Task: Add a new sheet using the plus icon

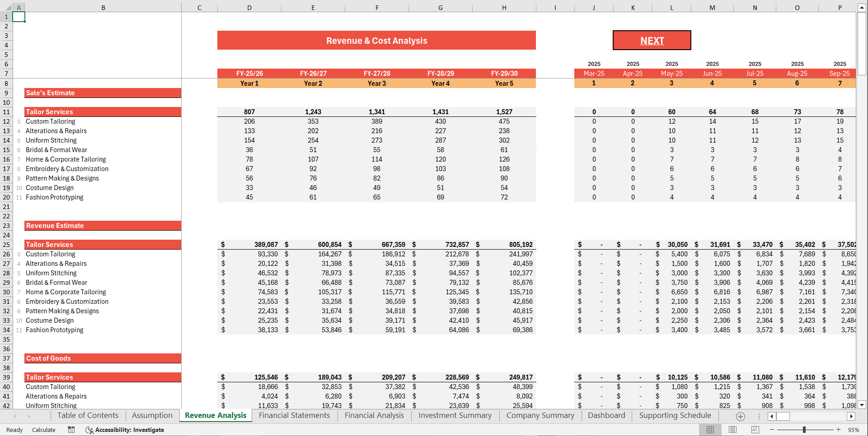Action: pyautogui.click(x=740, y=416)
